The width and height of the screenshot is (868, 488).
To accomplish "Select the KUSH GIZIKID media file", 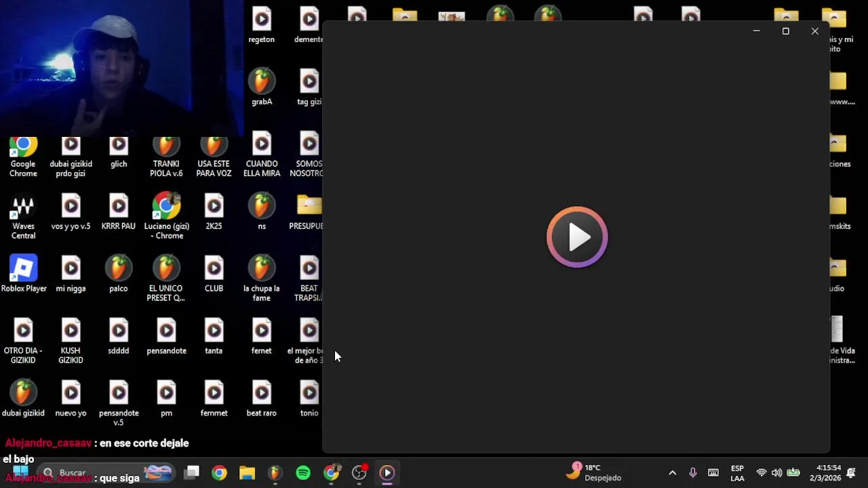I will click(x=71, y=342).
